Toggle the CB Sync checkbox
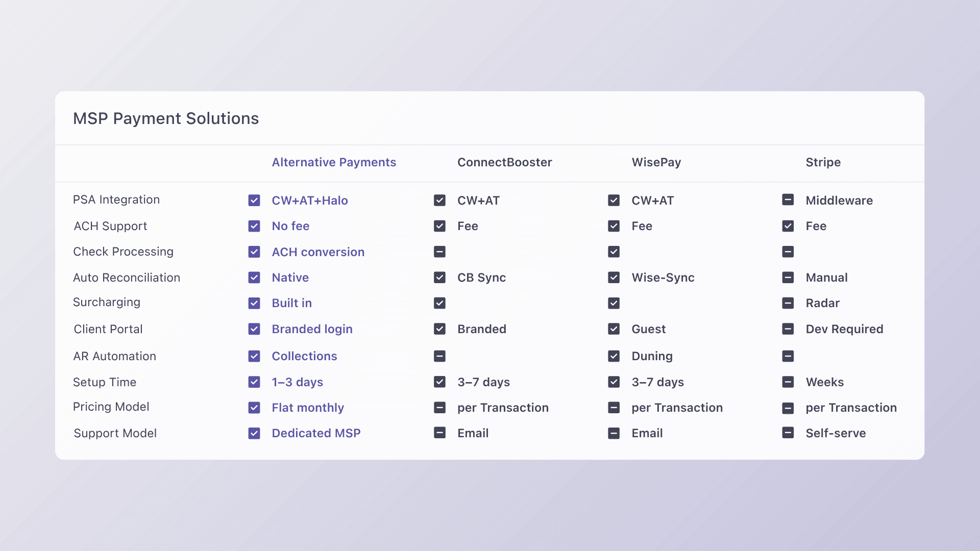This screenshot has height=551, width=980. pyautogui.click(x=439, y=278)
